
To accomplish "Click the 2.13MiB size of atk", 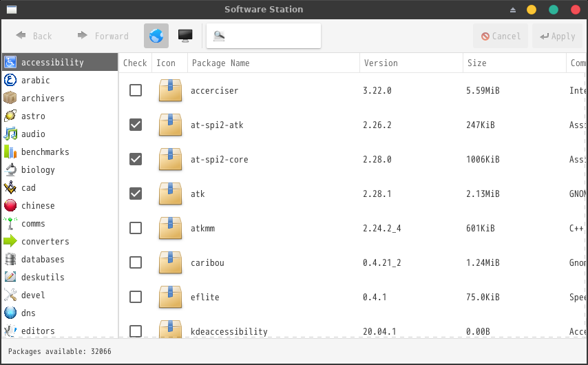I will coord(483,194).
